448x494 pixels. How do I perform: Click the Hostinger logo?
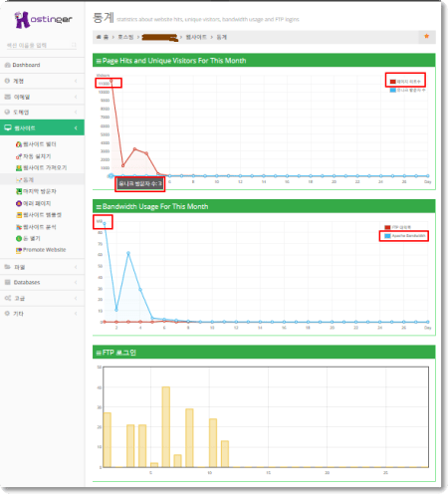(43, 20)
